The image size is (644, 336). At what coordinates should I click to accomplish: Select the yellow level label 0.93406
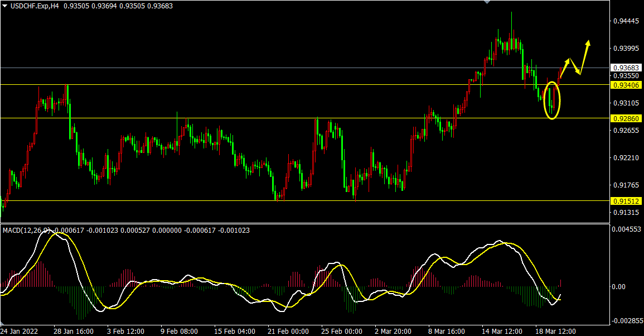626,85
